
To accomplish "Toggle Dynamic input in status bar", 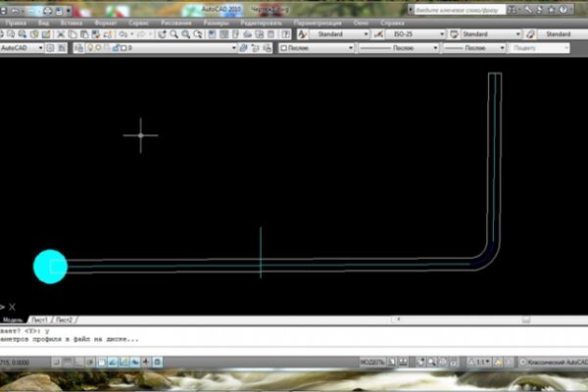I will 135,362.
